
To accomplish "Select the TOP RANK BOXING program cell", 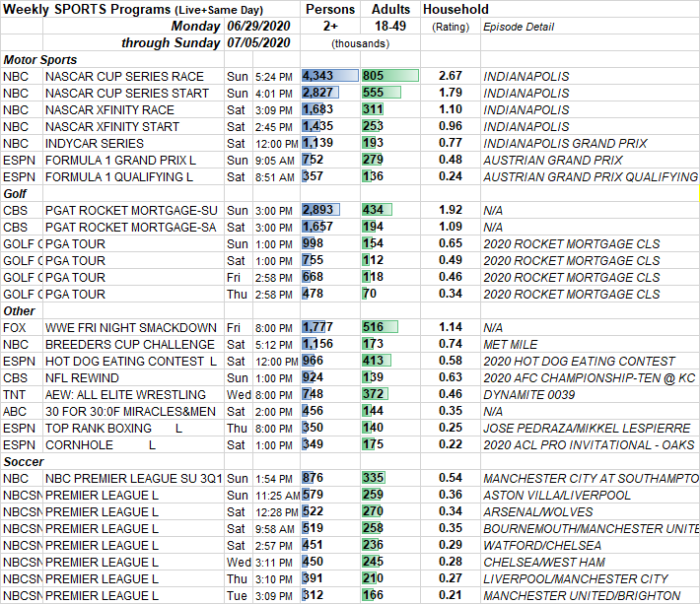I will 113,429.
